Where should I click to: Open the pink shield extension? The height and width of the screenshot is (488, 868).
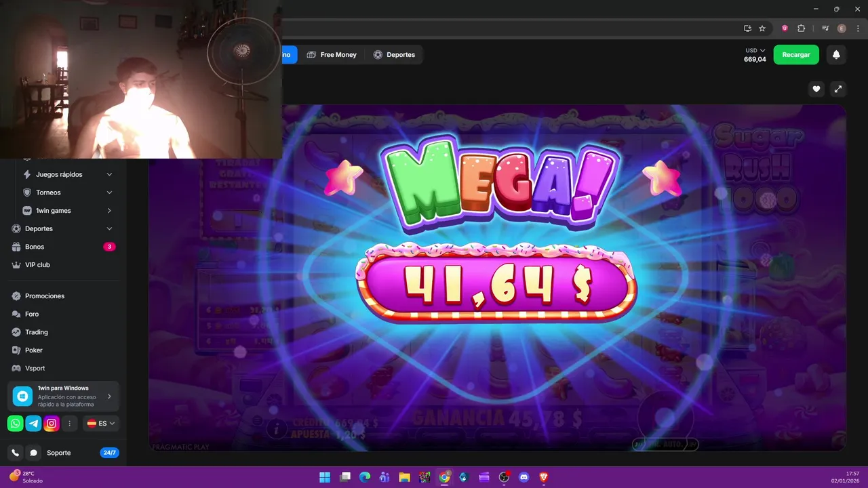pyautogui.click(x=785, y=28)
